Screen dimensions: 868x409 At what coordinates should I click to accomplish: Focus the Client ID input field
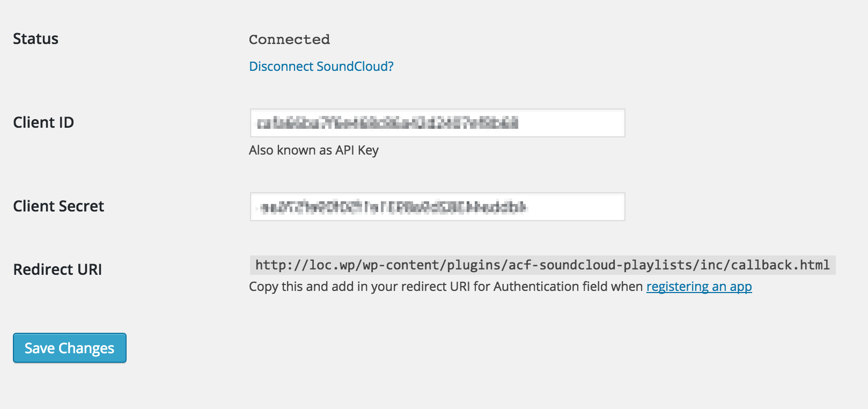437,123
